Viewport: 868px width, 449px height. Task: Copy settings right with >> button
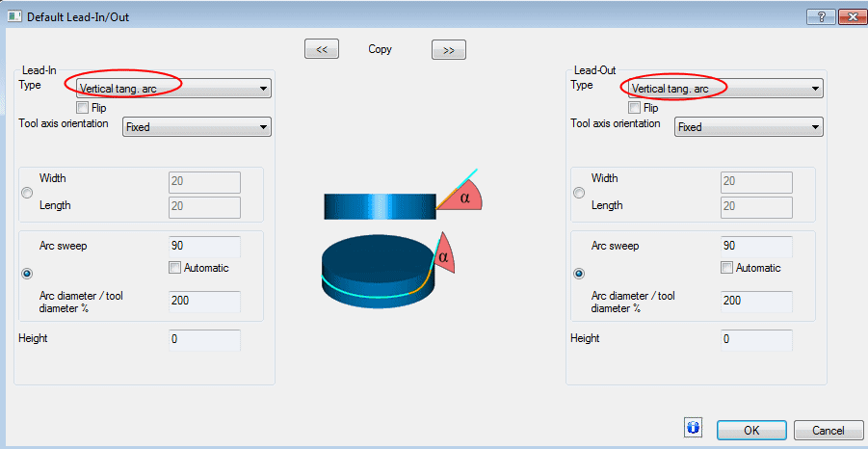pos(449,50)
